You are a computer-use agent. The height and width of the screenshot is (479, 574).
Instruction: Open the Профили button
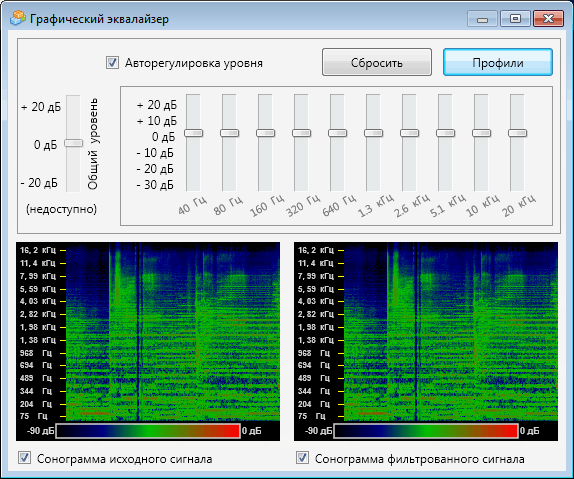click(x=497, y=63)
